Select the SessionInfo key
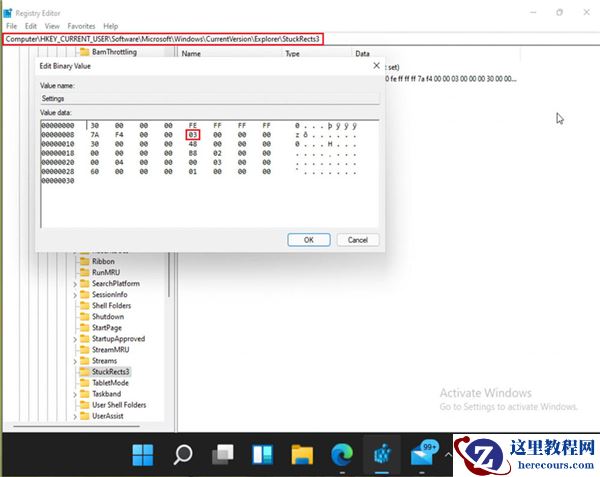 [109, 295]
